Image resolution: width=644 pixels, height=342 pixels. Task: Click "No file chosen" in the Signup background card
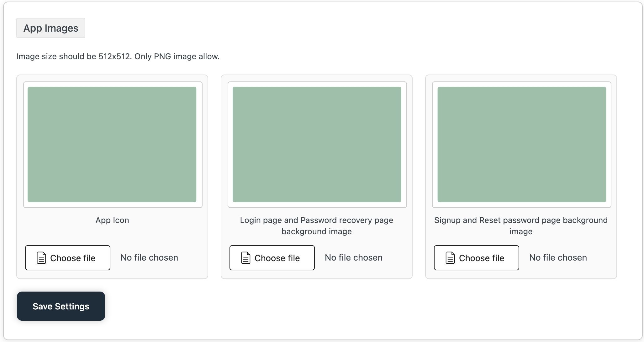[x=558, y=257]
